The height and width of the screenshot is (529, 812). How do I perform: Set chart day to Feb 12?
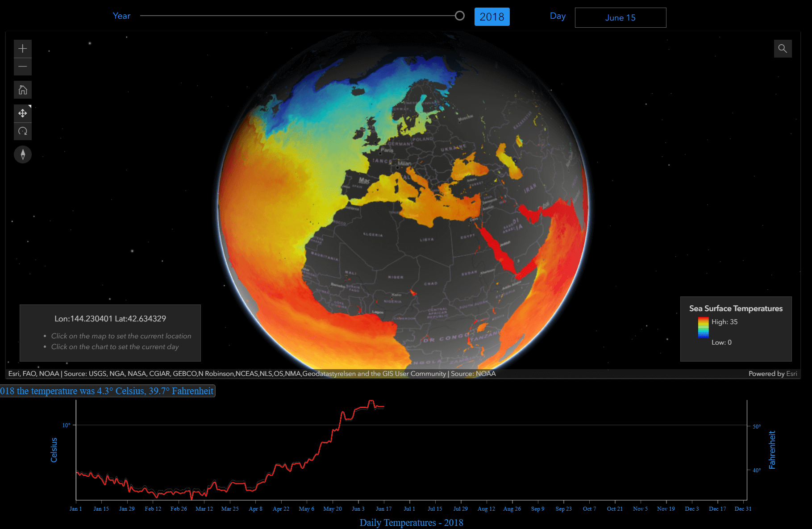point(153,508)
